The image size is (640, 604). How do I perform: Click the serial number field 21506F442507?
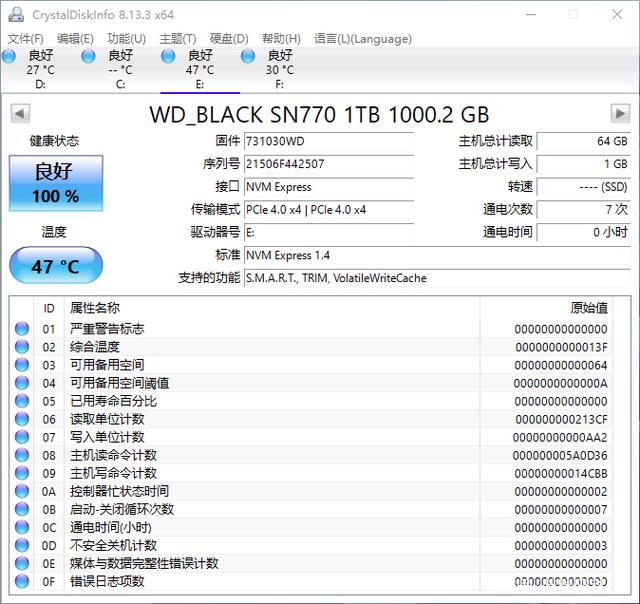[x=329, y=164]
